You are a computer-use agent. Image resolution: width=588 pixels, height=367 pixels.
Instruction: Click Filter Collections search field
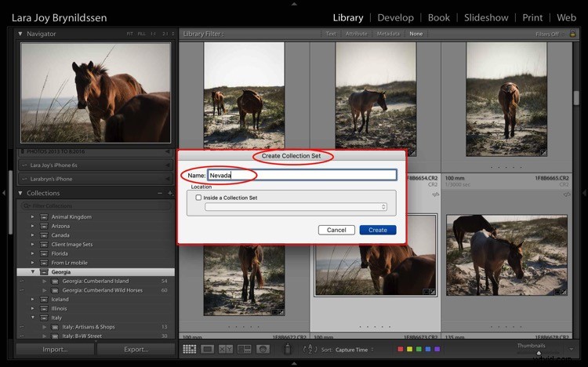point(96,205)
